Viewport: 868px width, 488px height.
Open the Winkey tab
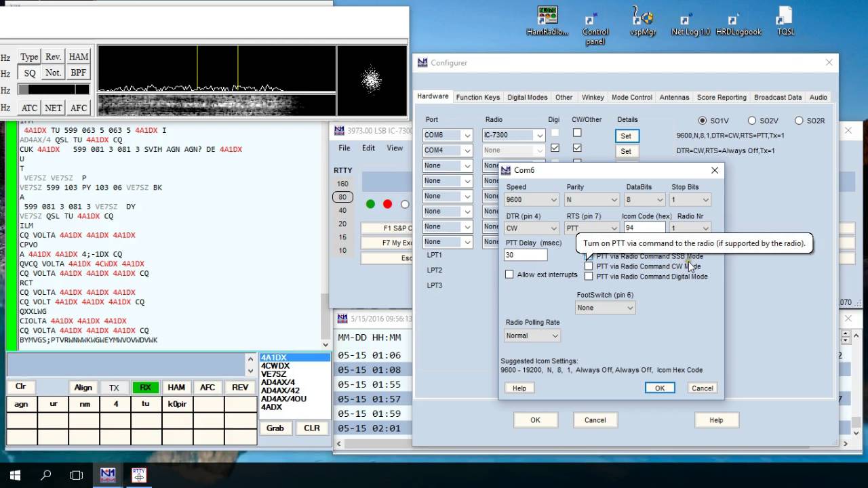[x=593, y=98]
